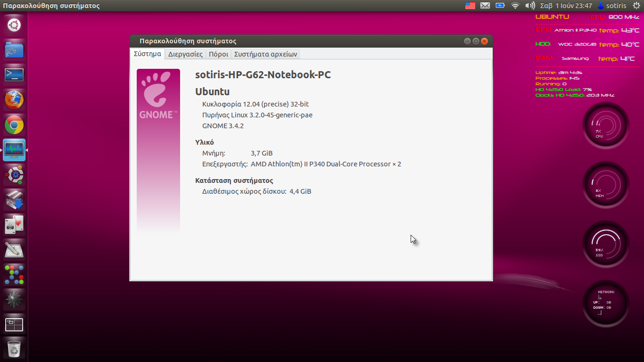Click the memory value 3,7 GiB
Screen dimensions: 644x362
(262, 153)
